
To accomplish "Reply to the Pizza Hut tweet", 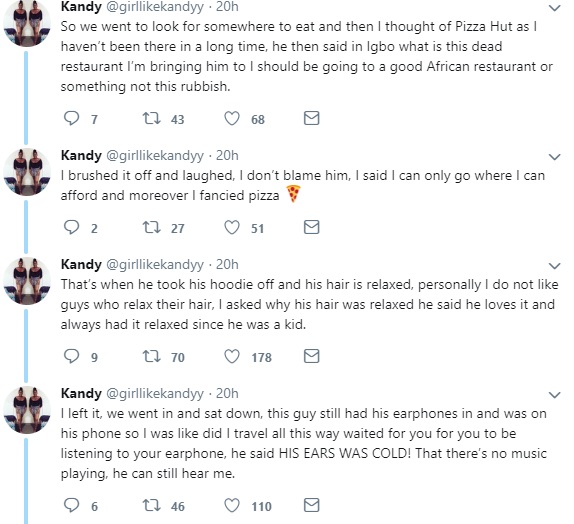I will point(71,118).
